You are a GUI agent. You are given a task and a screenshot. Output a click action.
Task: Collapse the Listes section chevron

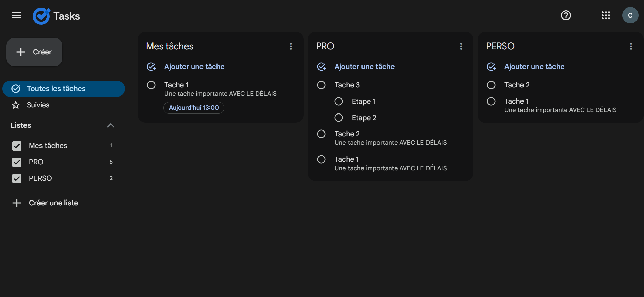click(x=111, y=125)
